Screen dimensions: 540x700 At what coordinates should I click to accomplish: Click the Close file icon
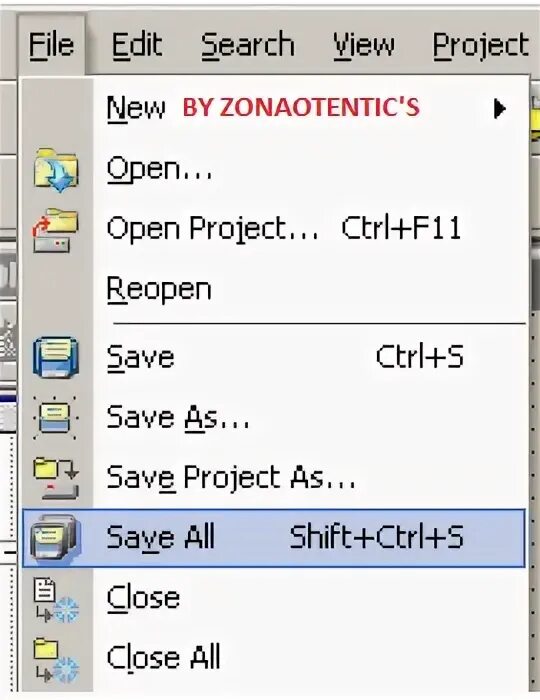coord(56,600)
